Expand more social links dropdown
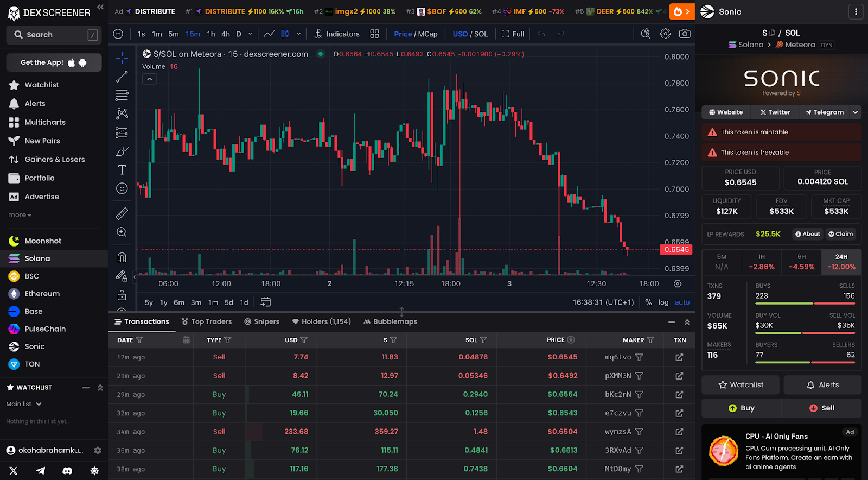868x480 pixels. [856, 112]
